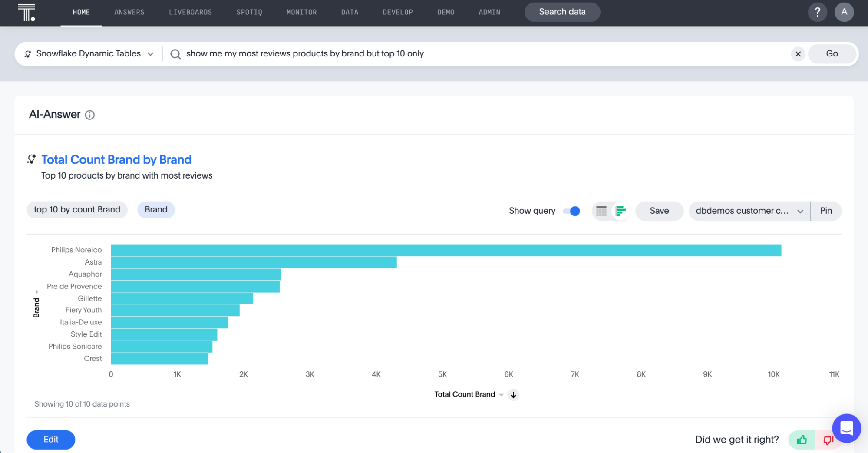Open the Liveboards tab
868x453 pixels.
pos(190,12)
